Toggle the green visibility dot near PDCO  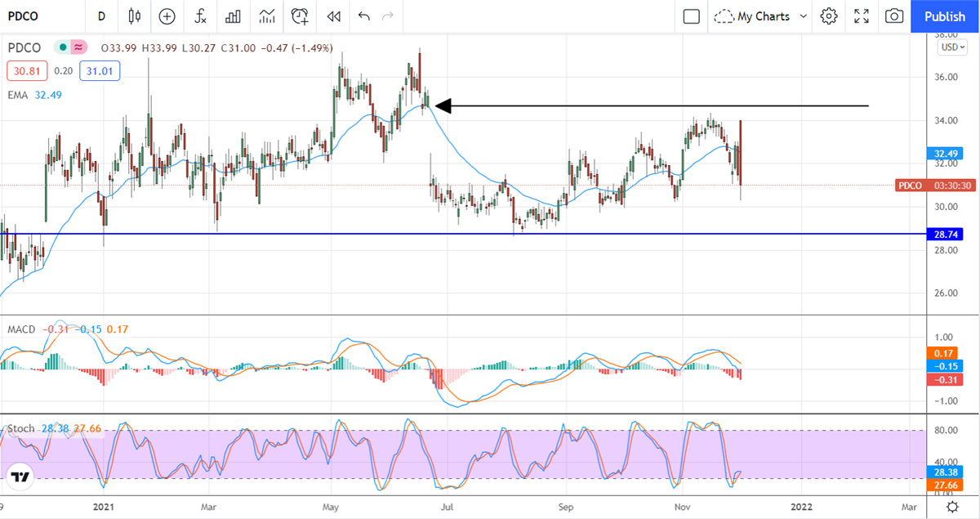click(57, 47)
